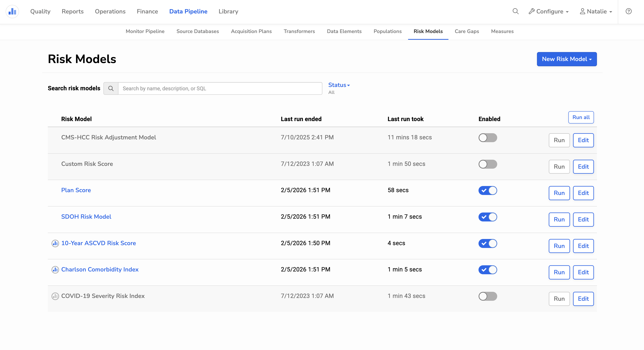Open the Data Pipeline menu
The width and height of the screenshot is (644, 350).
click(188, 12)
